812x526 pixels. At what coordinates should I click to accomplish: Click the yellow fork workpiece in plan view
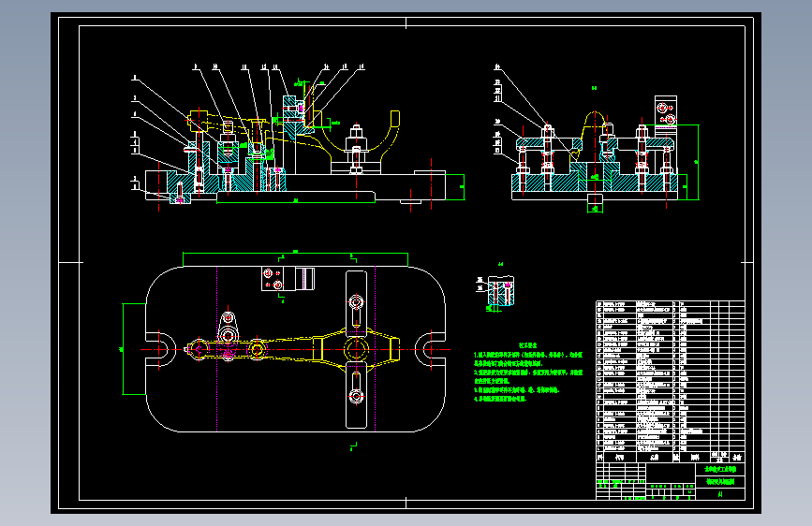point(293,350)
